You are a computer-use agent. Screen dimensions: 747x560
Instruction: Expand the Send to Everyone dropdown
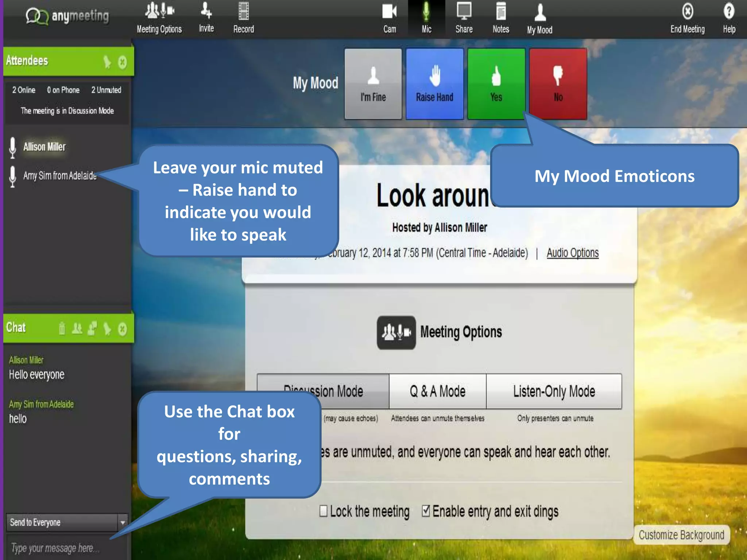123,522
